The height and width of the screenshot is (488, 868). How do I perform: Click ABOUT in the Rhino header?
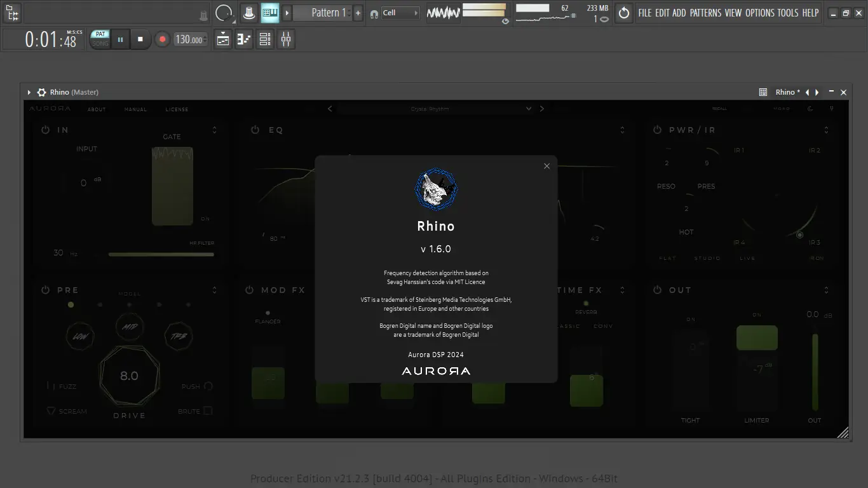[97, 109]
